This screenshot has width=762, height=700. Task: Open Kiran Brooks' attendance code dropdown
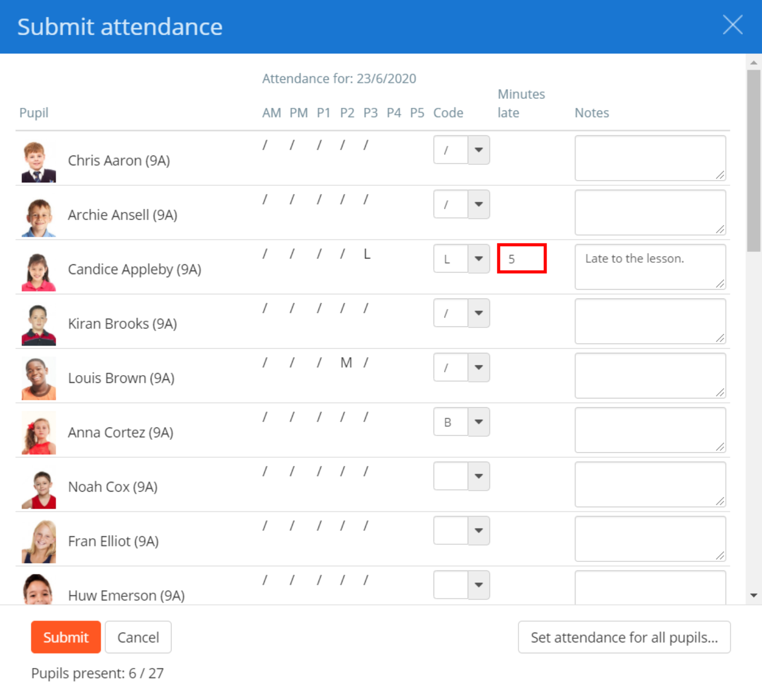(x=478, y=313)
